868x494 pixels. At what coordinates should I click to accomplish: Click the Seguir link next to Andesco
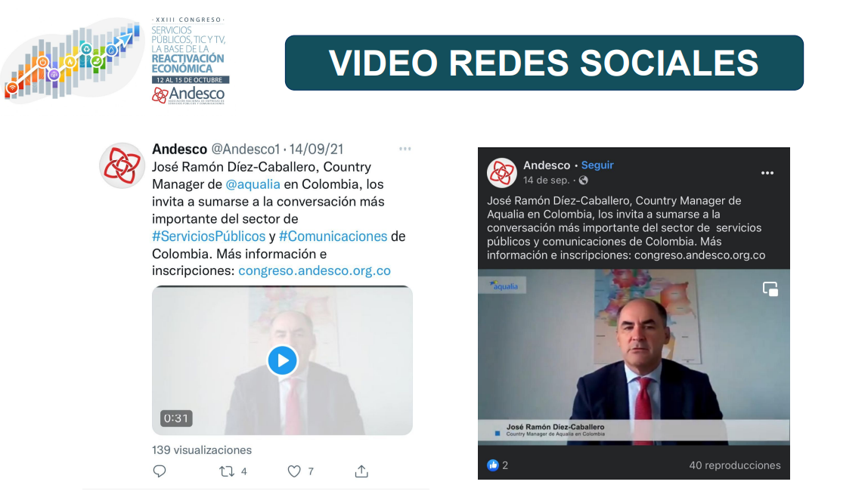597,165
